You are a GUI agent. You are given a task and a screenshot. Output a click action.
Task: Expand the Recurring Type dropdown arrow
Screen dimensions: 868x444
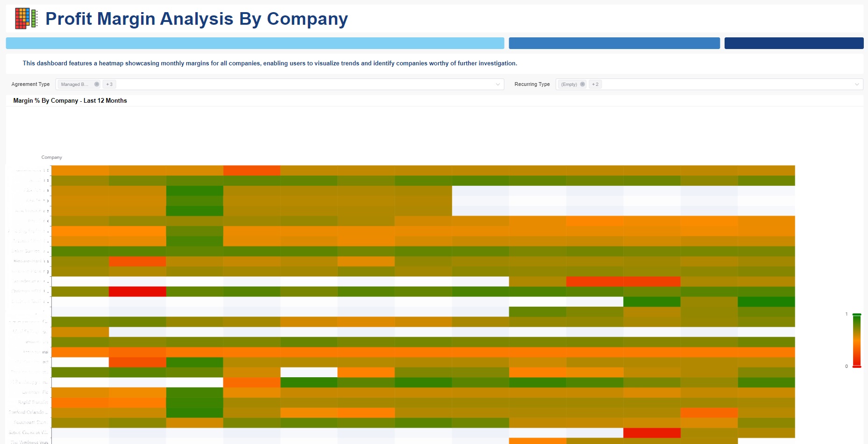coord(857,85)
